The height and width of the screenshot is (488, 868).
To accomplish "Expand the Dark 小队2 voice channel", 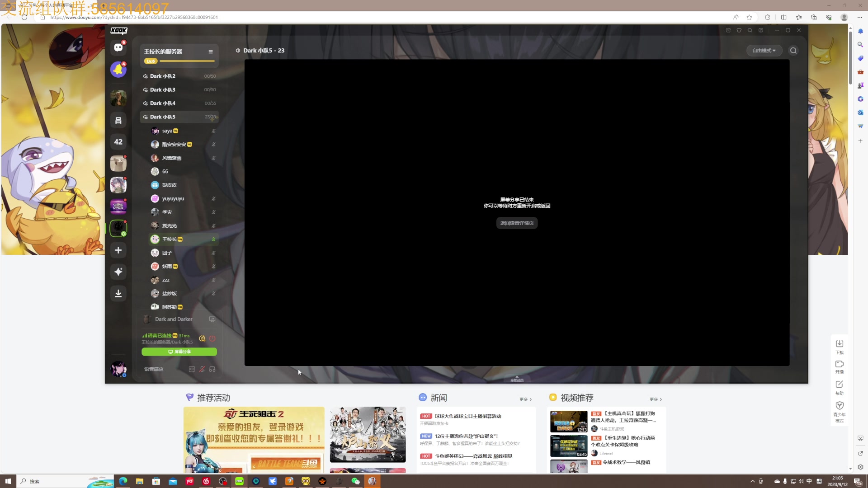I will coord(179,76).
